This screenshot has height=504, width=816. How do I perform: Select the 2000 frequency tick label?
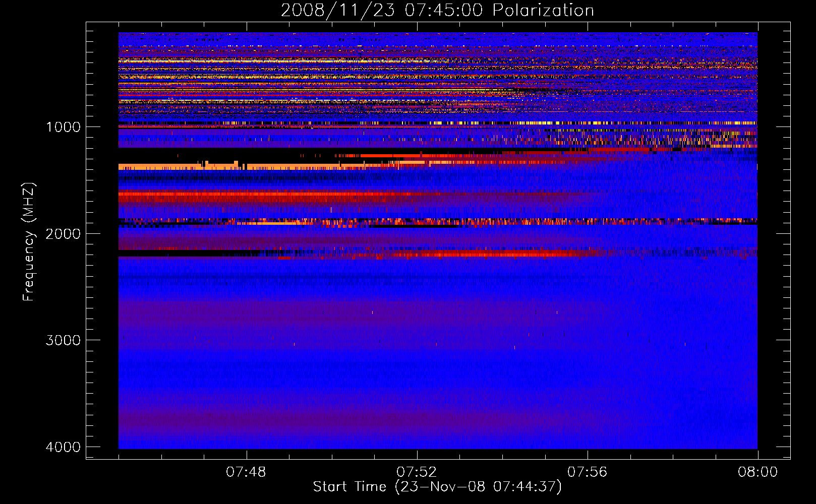click(64, 233)
